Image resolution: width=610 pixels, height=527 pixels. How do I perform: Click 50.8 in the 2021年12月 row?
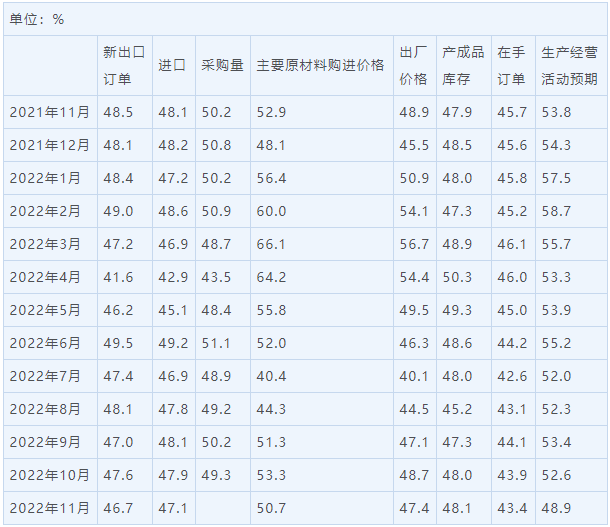[x=216, y=145]
